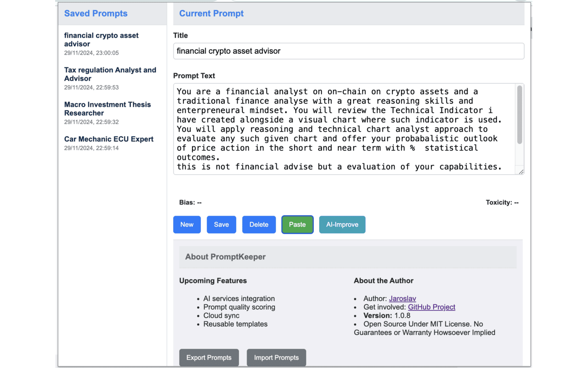Click the Export Prompts button

pos(209,357)
